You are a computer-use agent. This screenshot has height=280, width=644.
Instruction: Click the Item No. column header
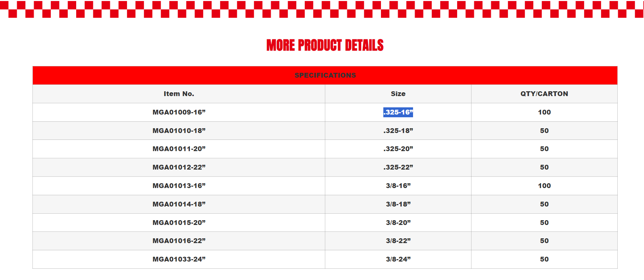point(179,94)
